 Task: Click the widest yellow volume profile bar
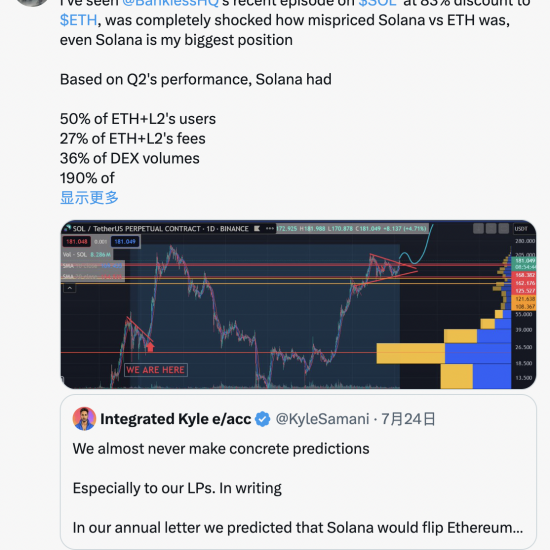pyautogui.click(x=411, y=353)
